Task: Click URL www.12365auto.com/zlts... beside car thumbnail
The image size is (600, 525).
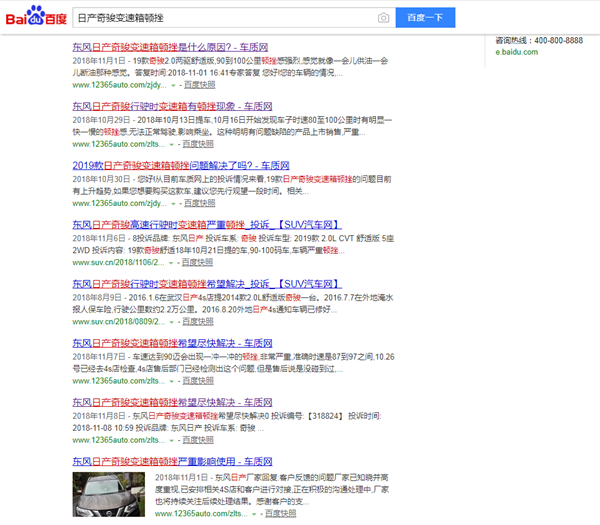Action: (201, 514)
